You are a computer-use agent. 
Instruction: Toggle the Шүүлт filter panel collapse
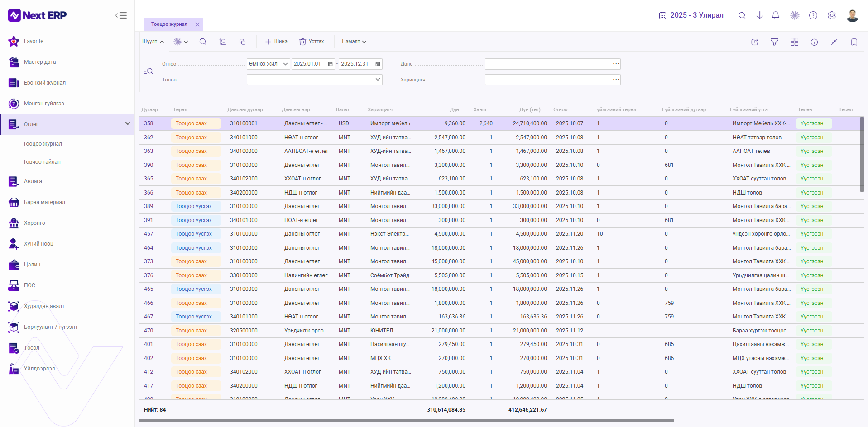click(153, 42)
